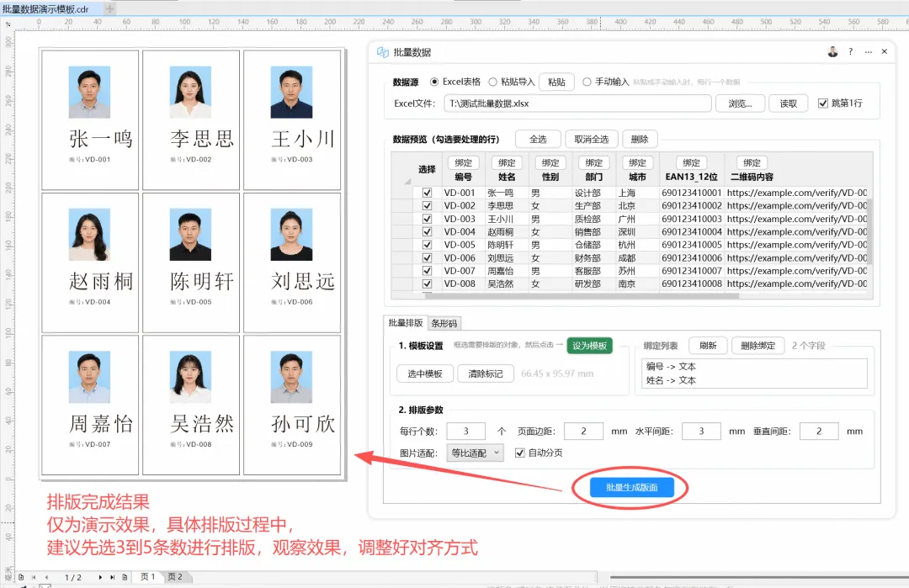The width and height of the screenshot is (909, 588).
Task: Select the Excel表格 radio option
Action: click(x=433, y=82)
